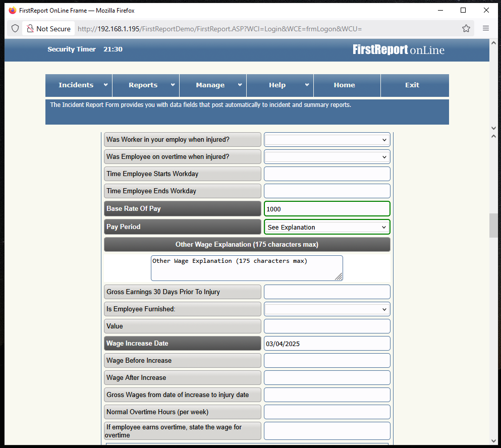Click the Time Employee Starts Workday field
The height and width of the screenshot is (448, 501).
click(327, 174)
